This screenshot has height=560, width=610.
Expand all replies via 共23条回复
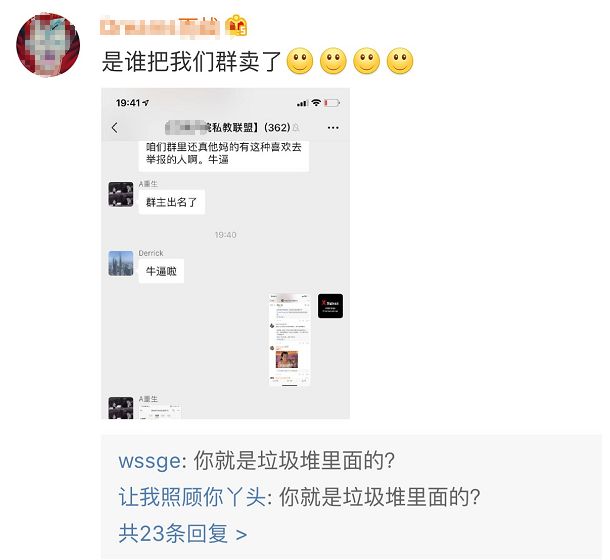[x=183, y=533]
